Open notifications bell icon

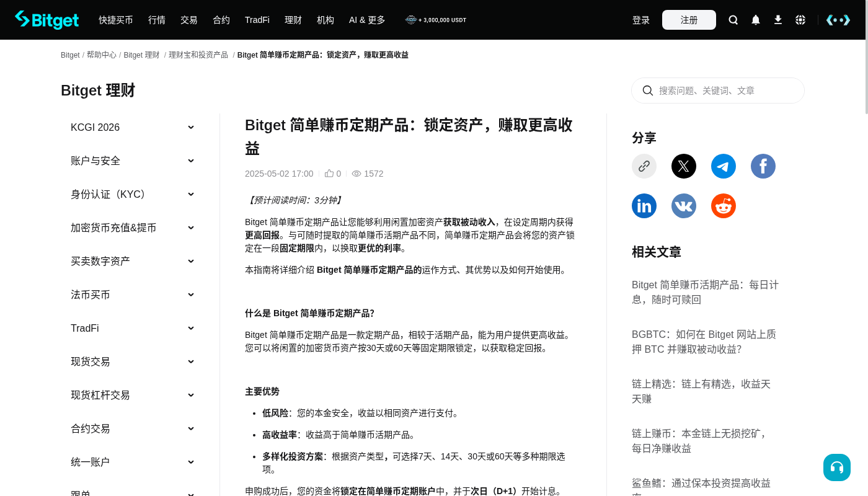click(x=756, y=20)
